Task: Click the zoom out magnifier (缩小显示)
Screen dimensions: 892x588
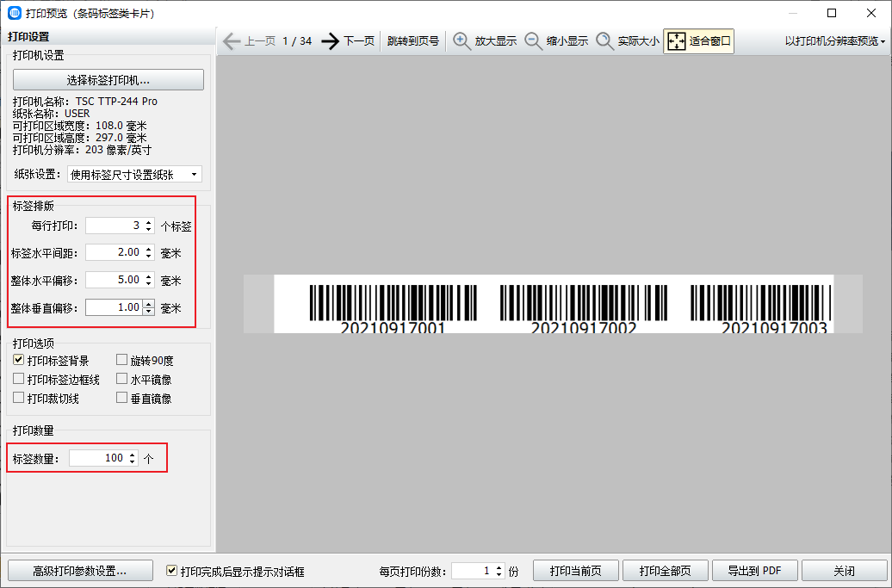Action: (x=534, y=41)
